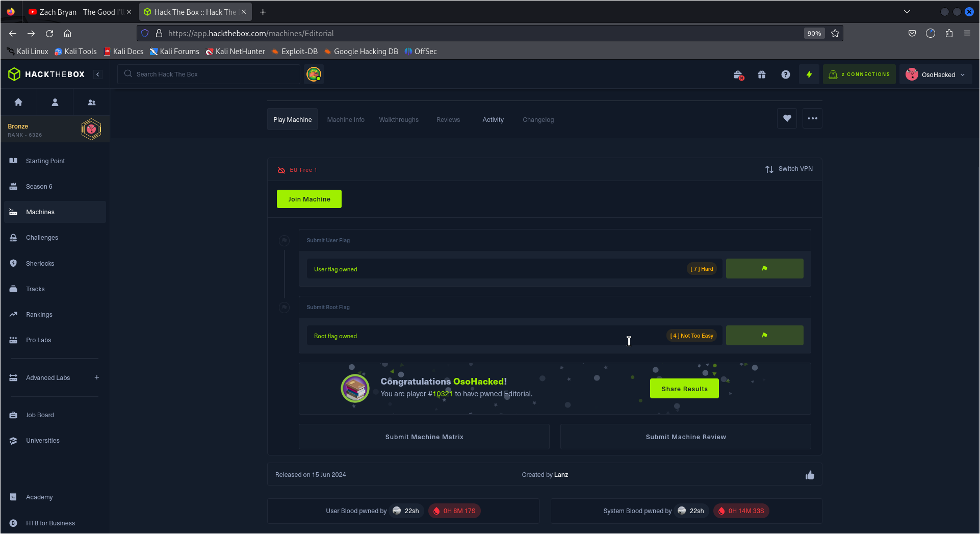Open the Reviews tab
Screen dimensions: 980x534
(x=448, y=120)
